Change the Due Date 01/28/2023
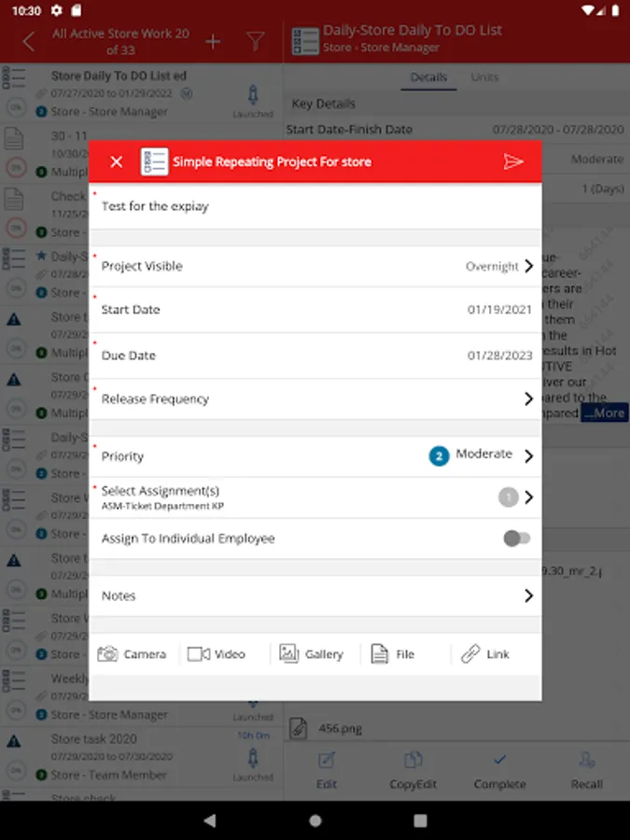 [x=315, y=356]
